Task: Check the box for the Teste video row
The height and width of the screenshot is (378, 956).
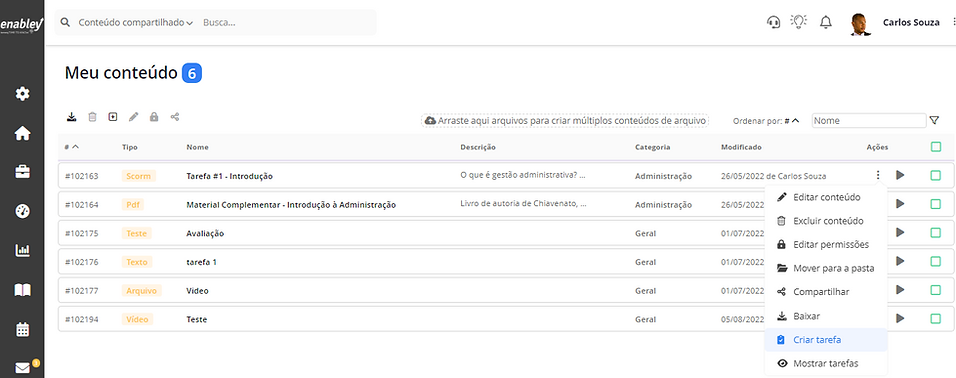Action: click(x=935, y=318)
